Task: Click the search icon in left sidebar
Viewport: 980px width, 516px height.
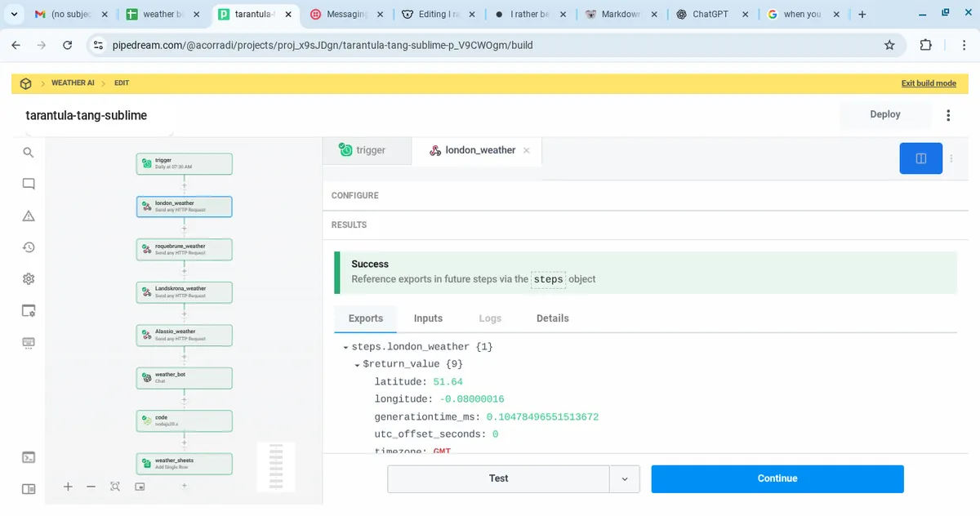Action: tap(29, 153)
